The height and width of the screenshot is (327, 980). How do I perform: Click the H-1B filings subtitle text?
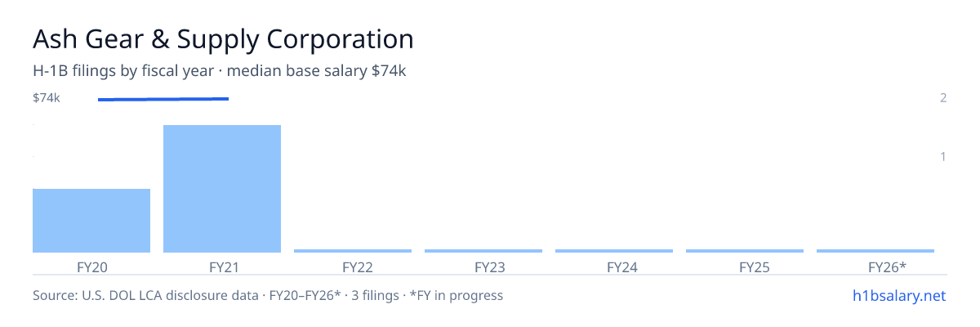pos(220,71)
